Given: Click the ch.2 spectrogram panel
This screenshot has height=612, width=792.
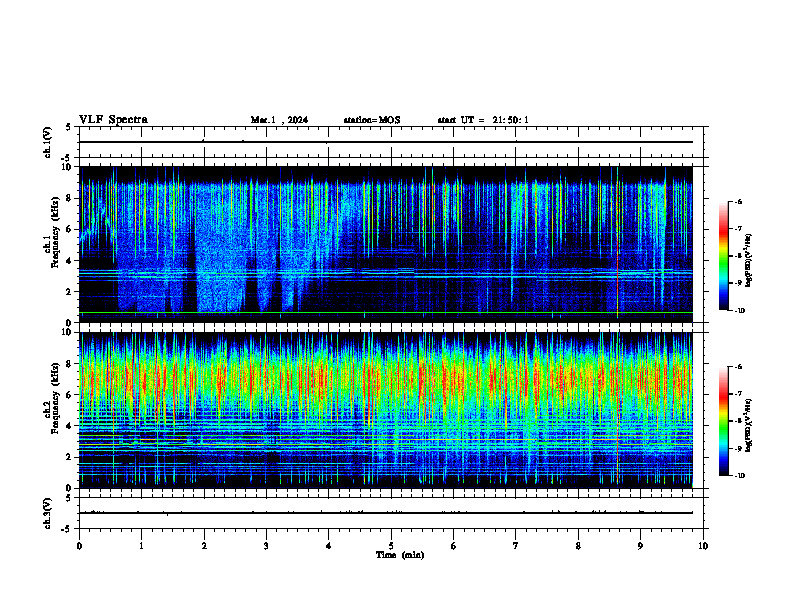Looking at the screenshot, I should click(x=386, y=410).
